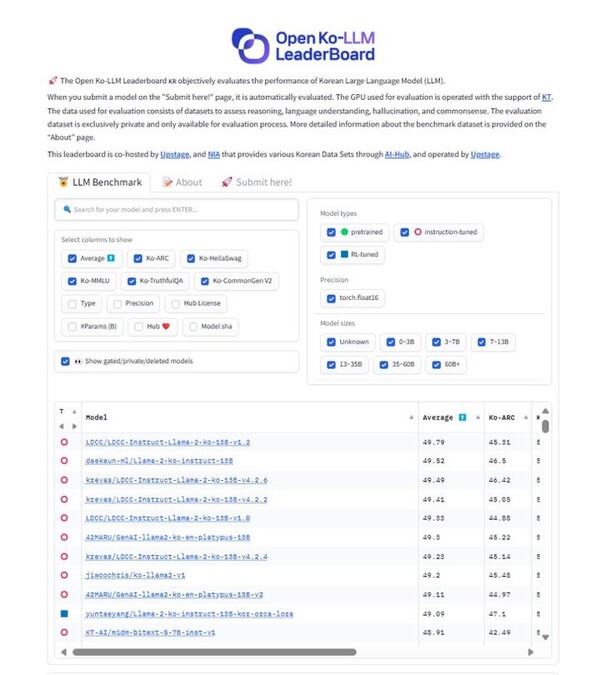
Task: Click the right arrow under the T column
Action: pyautogui.click(x=74, y=426)
